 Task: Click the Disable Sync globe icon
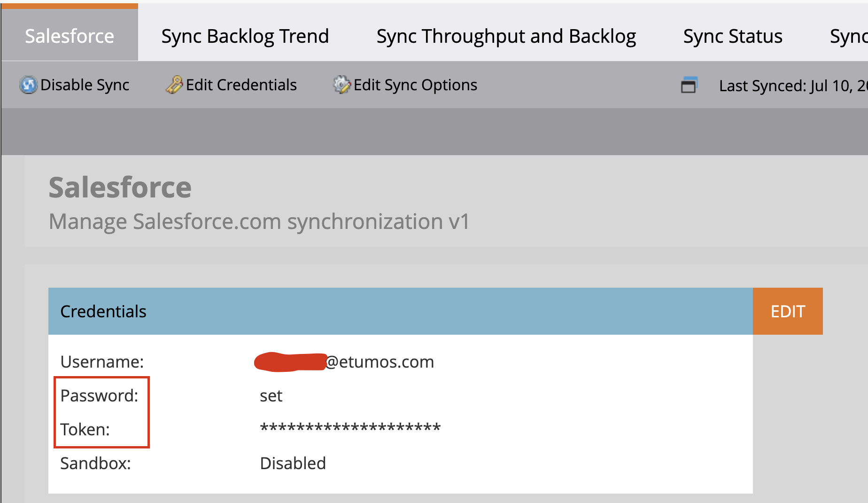(x=28, y=85)
